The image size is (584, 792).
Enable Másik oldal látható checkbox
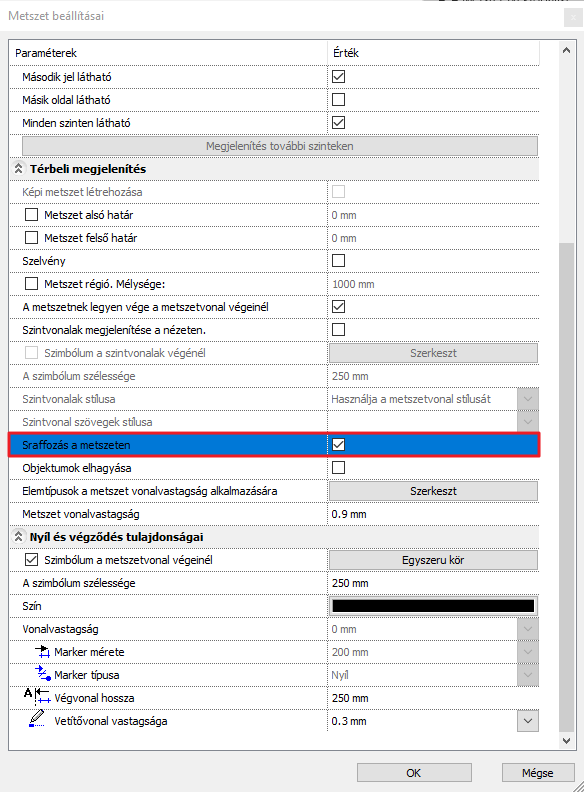pyautogui.click(x=338, y=100)
